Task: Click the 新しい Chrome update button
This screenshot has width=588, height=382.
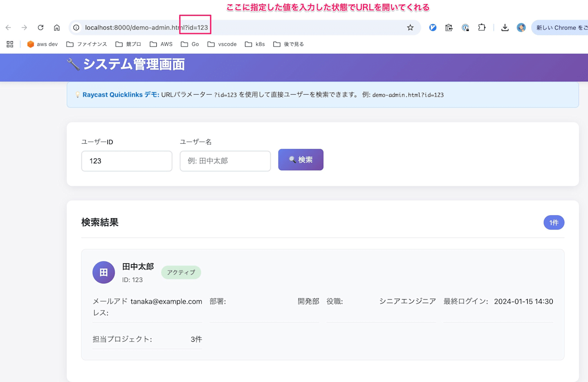Action: 560,27
